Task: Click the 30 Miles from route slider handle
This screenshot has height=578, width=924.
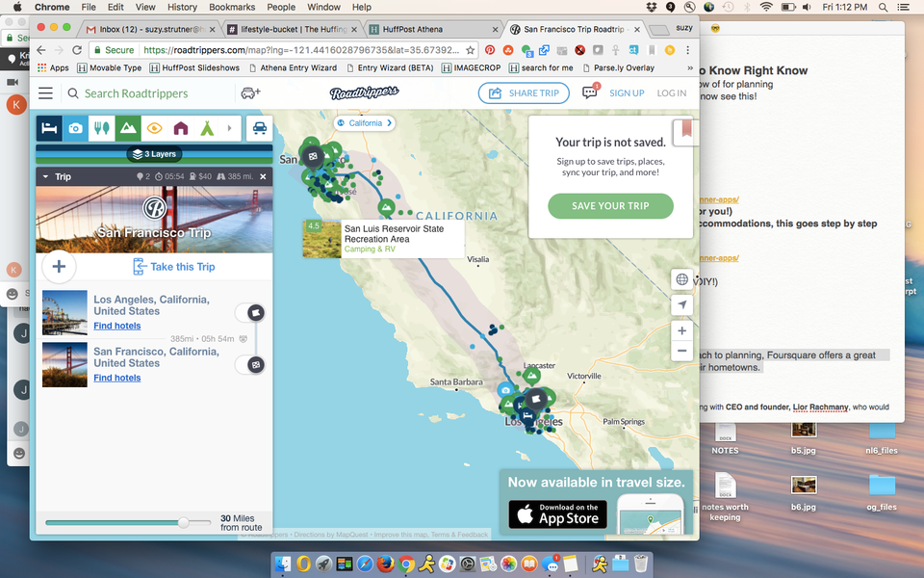Action: pos(184,522)
